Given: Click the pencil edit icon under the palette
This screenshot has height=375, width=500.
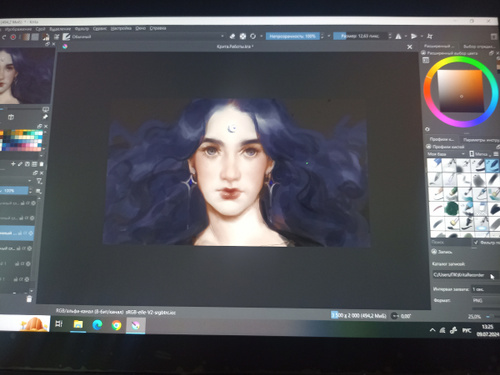Looking at the screenshot, I should (x=20, y=164).
